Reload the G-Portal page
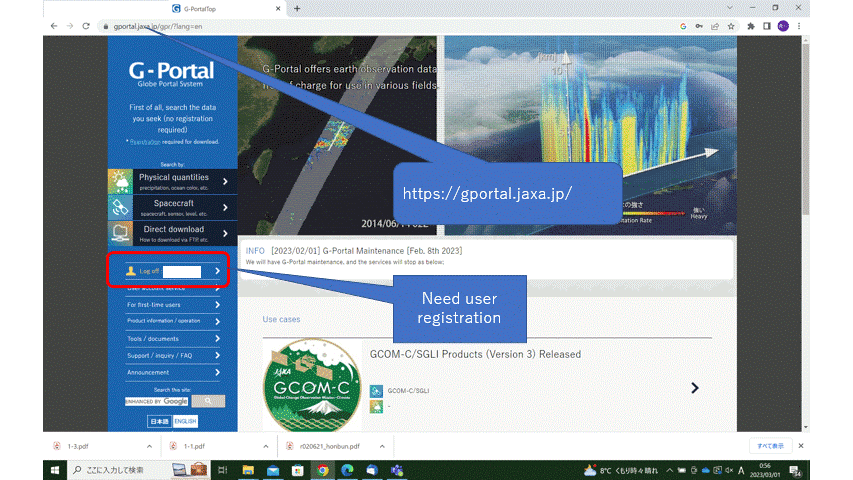Screen dimensions: 853x480 [x=86, y=26]
